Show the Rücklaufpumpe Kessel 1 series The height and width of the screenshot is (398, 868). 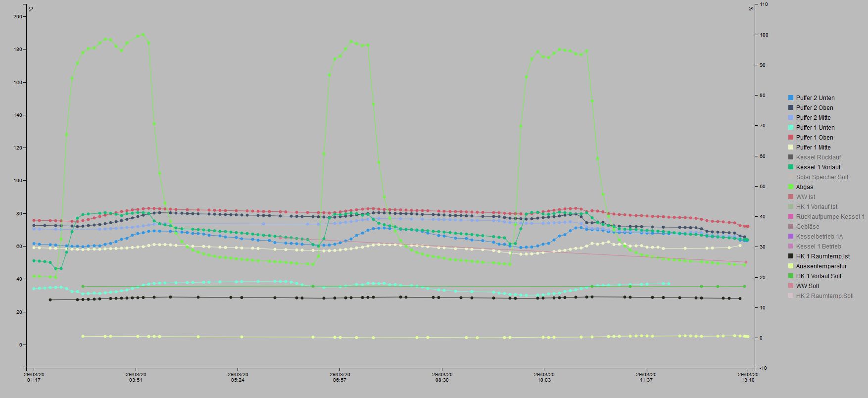[x=830, y=217]
